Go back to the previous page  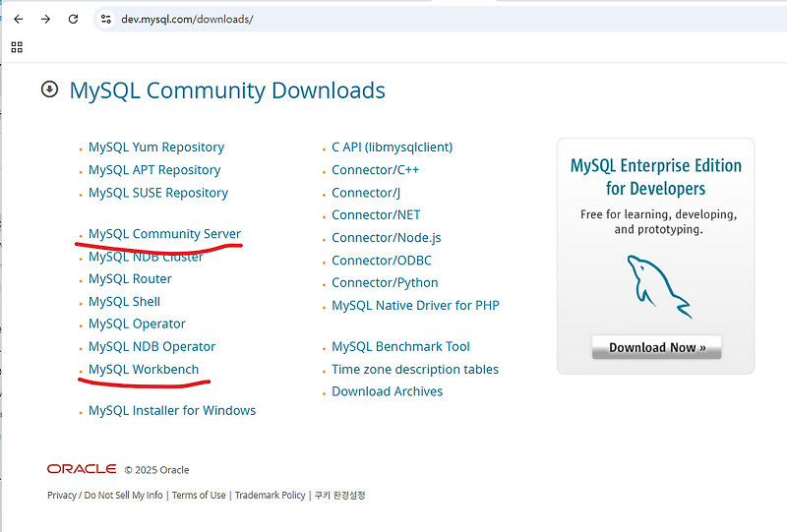point(19,19)
